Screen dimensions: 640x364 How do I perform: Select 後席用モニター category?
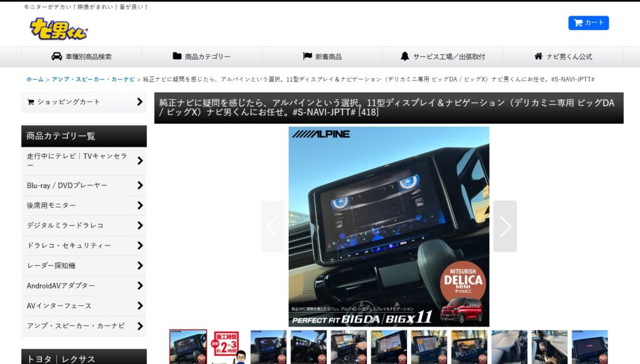point(84,205)
